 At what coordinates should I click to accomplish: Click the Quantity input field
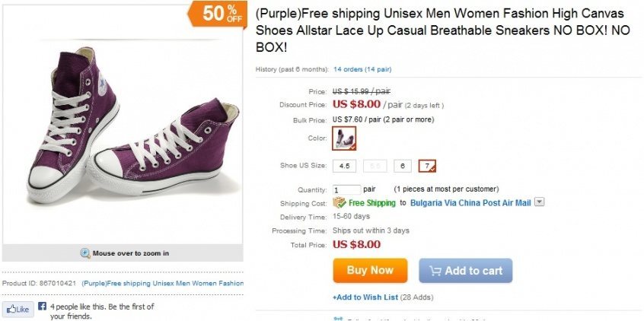[346, 189]
